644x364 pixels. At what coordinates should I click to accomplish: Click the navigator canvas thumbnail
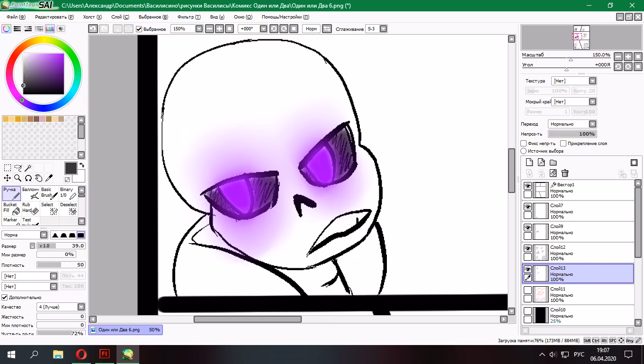pyautogui.click(x=581, y=38)
